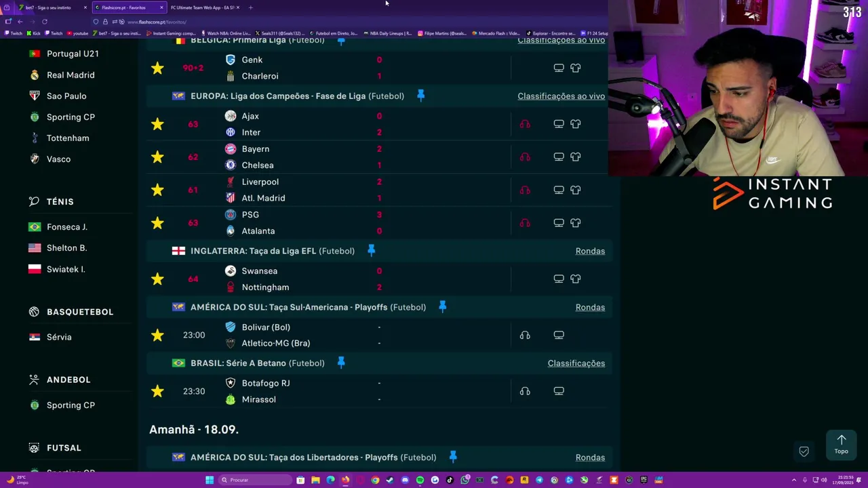Unfavorite the PSG vs Atalanta match star
Viewport: 868px width, 488px height.
pyautogui.click(x=157, y=222)
